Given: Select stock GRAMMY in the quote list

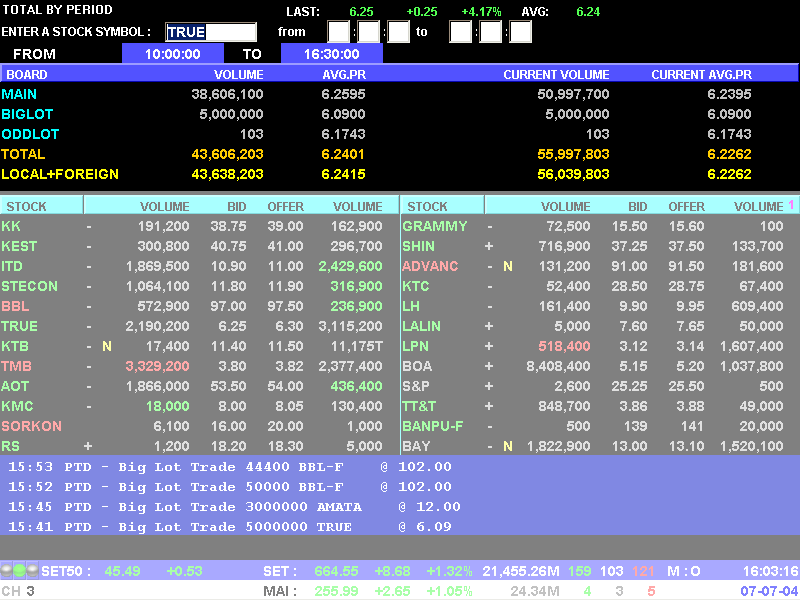Looking at the screenshot, I should (x=435, y=226).
